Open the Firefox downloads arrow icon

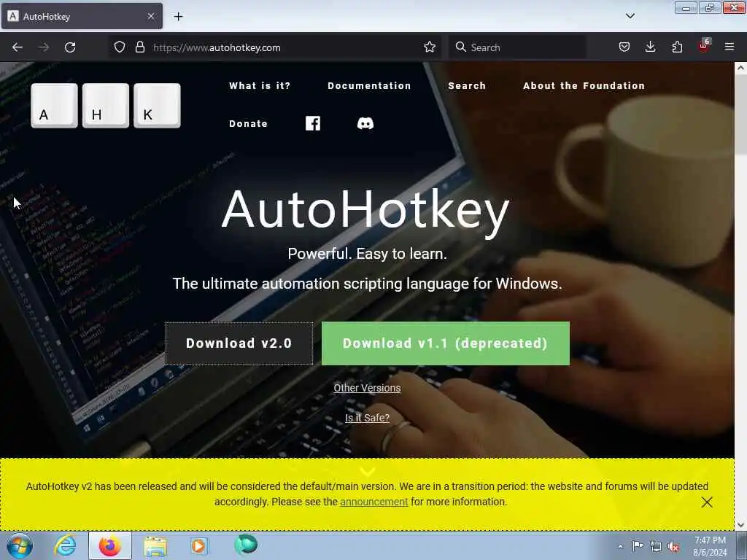point(650,47)
